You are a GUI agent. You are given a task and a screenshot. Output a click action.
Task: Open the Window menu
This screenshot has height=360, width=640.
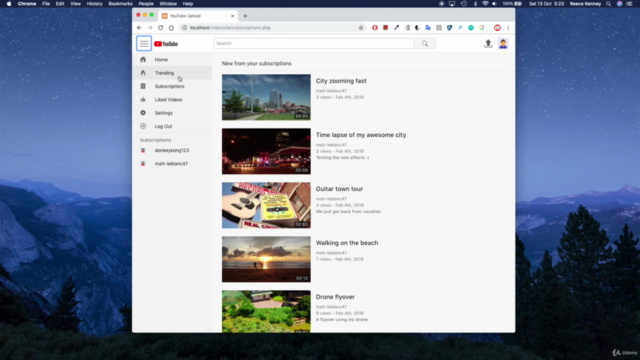pos(168,4)
